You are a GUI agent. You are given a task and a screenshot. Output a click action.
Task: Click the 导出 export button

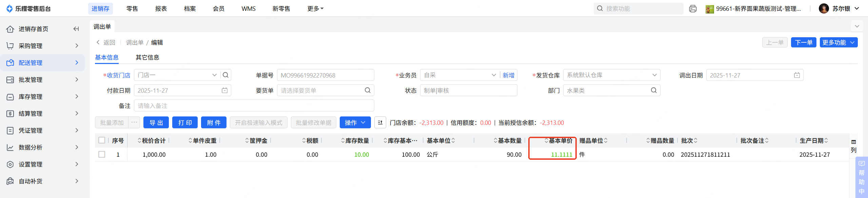(x=156, y=123)
